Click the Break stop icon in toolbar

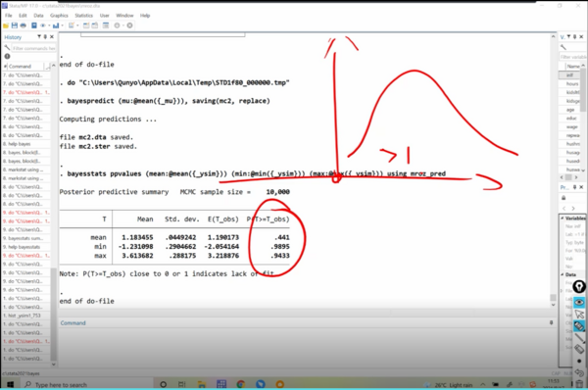tap(129, 25)
